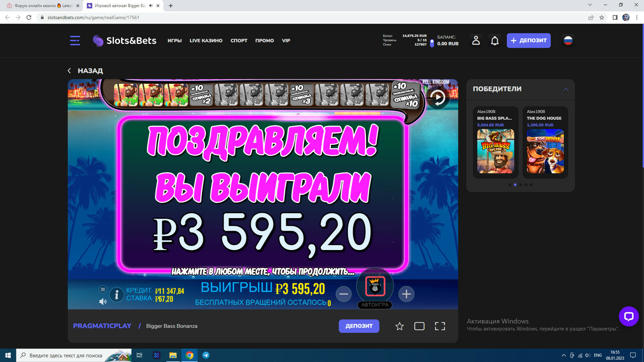Open the in-game settings menu icon
Viewport: 644px width, 362px height.
tap(103, 289)
